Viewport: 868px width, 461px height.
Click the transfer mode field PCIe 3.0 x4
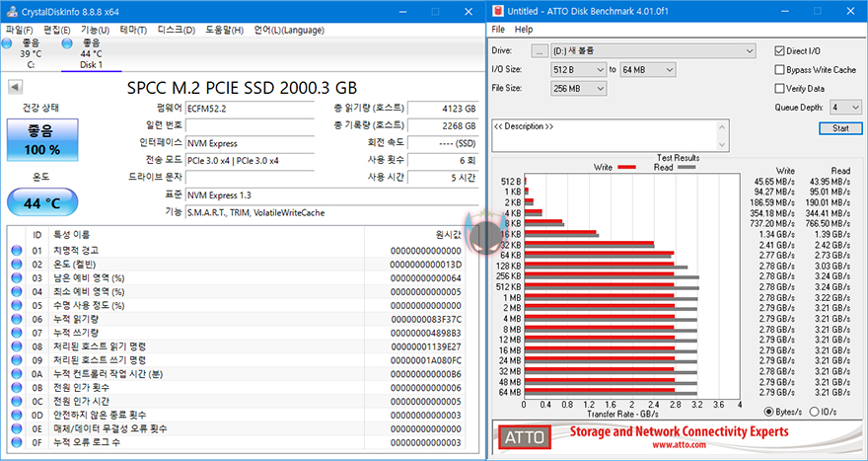[250, 161]
